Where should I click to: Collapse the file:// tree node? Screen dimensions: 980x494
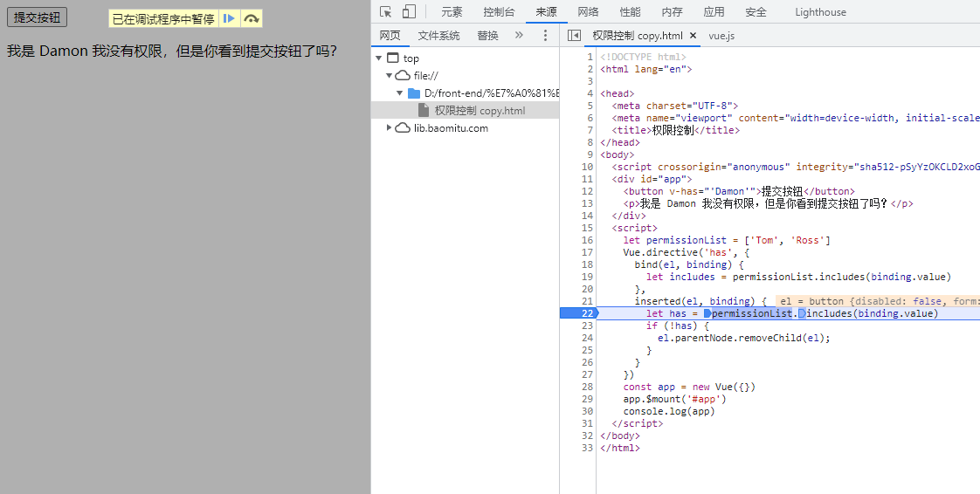tap(389, 76)
